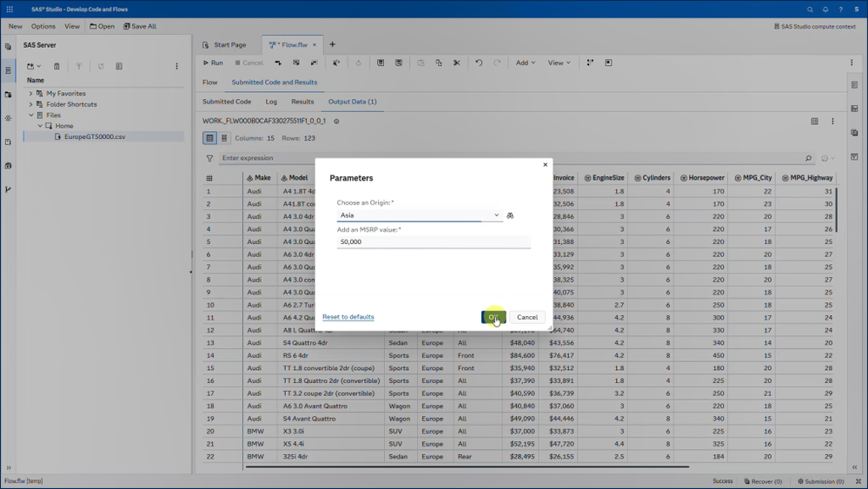868x489 pixels.
Task: Open the Add dropdown in the flow toolbar
Action: (x=526, y=63)
